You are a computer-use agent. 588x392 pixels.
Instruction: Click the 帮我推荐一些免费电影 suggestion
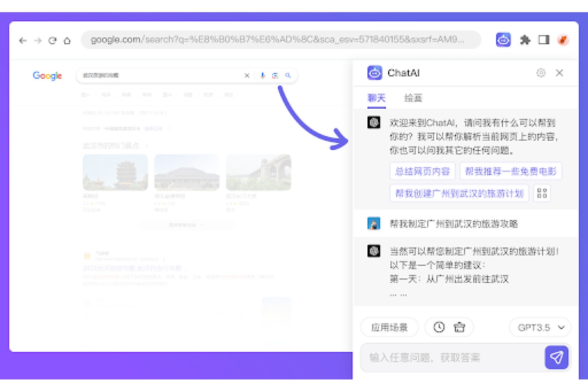(x=511, y=171)
